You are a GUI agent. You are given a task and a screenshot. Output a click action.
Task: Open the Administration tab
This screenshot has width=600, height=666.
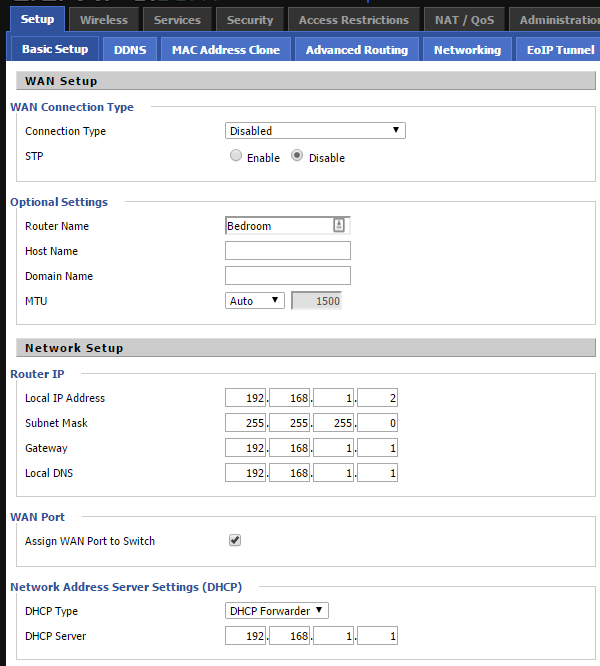(x=557, y=20)
